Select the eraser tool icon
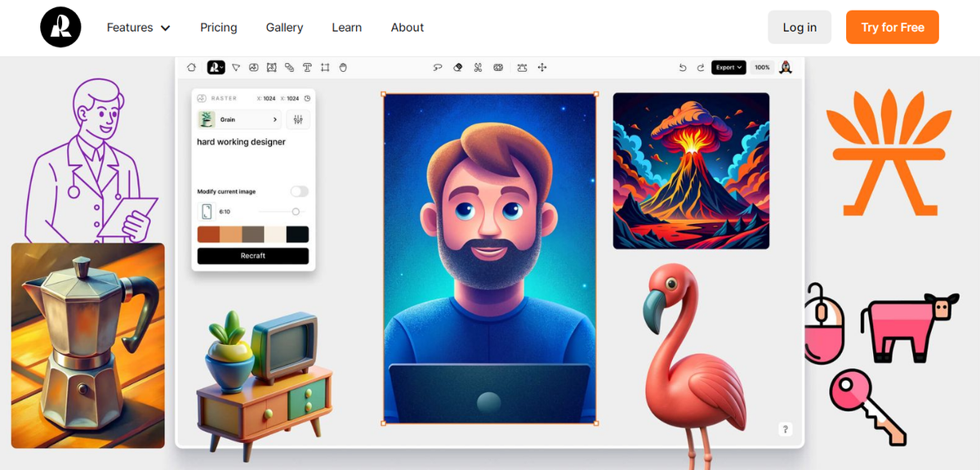Image resolution: width=980 pixels, height=470 pixels. click(x=458, y=67)
